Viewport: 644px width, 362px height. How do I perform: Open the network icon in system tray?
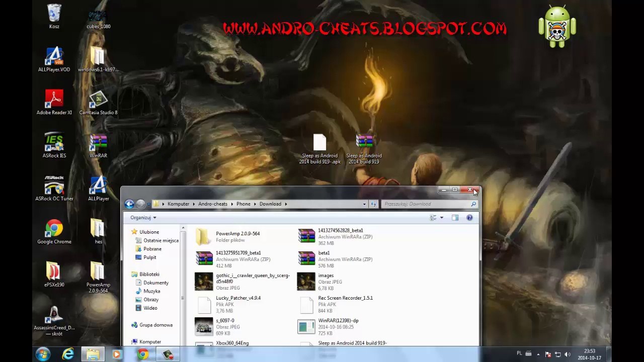[x=557, y=354]
